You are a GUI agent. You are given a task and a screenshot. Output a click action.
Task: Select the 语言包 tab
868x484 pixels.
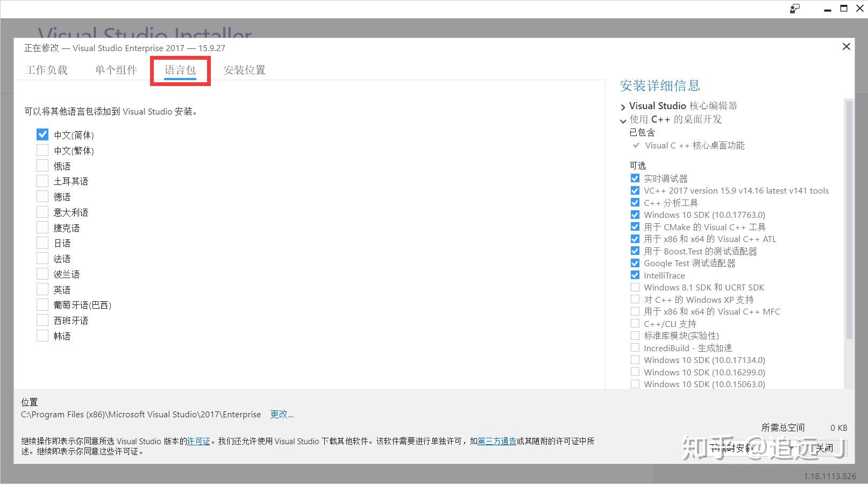pos(180,70)
